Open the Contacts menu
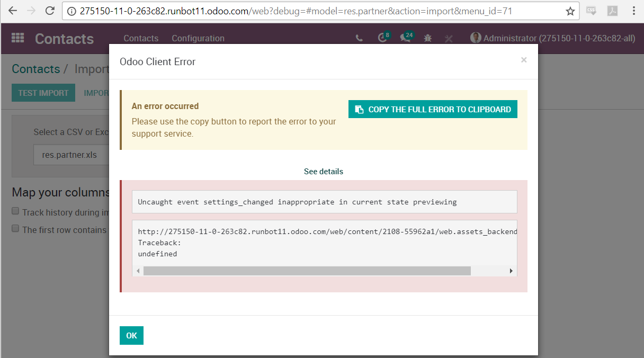Viewport: 644px width, 358px height. 140,38
